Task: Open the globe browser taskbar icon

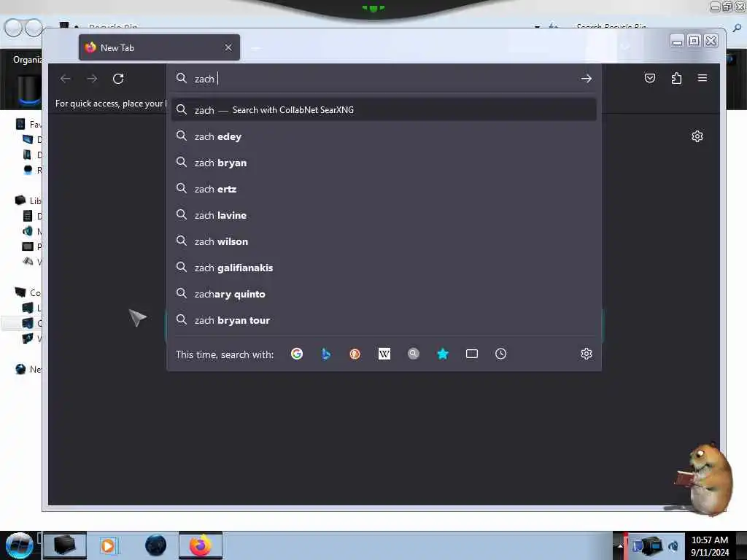Action: [156, 545]
